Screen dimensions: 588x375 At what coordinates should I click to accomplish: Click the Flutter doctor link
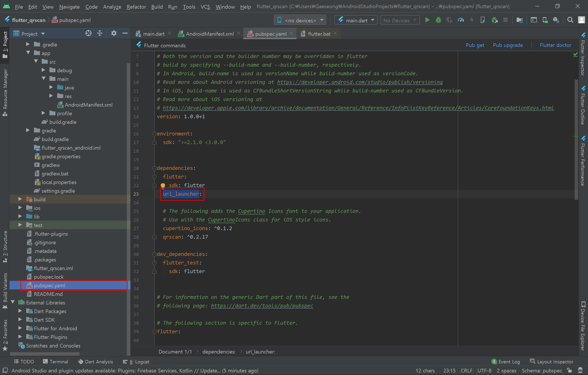click(x=555, y=45)
